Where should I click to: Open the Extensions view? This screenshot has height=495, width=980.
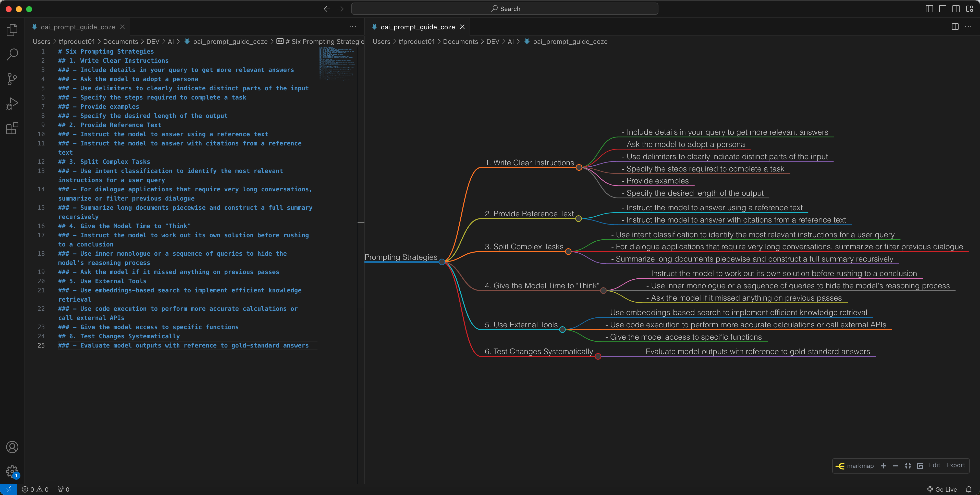click(x=12, y=128)
